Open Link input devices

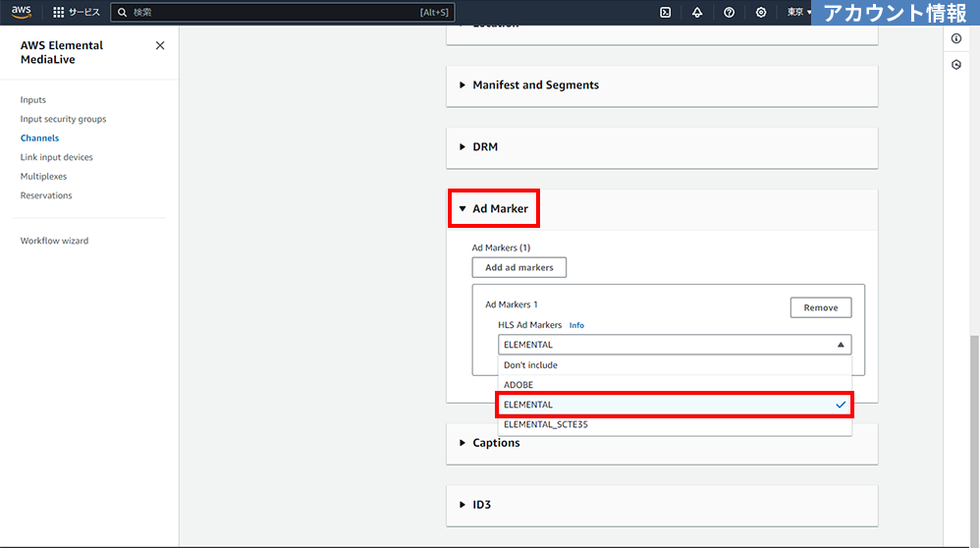tap(56, 157)
